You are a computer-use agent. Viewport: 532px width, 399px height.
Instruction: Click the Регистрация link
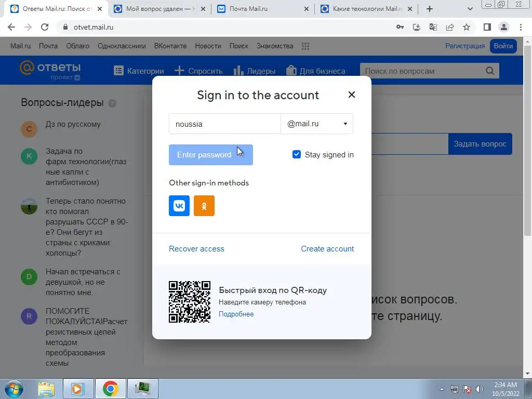click(465, 46)
